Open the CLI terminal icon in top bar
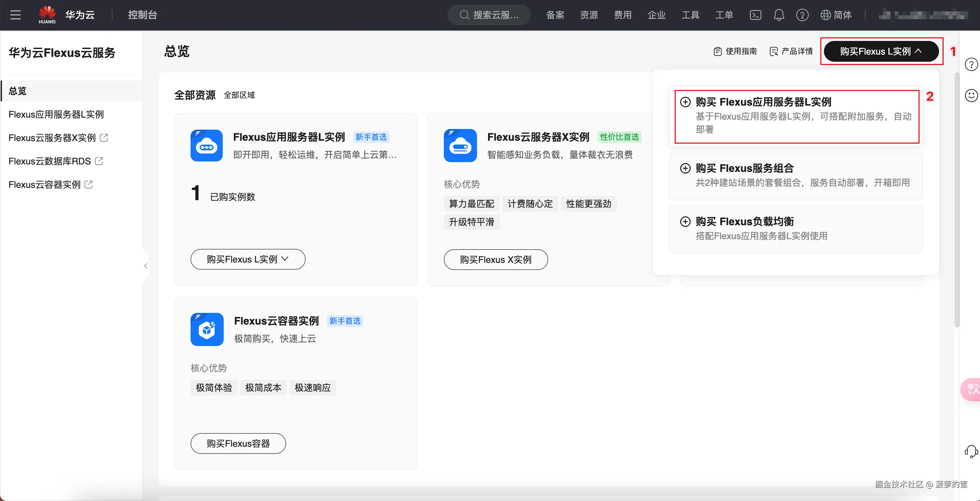 755,15
